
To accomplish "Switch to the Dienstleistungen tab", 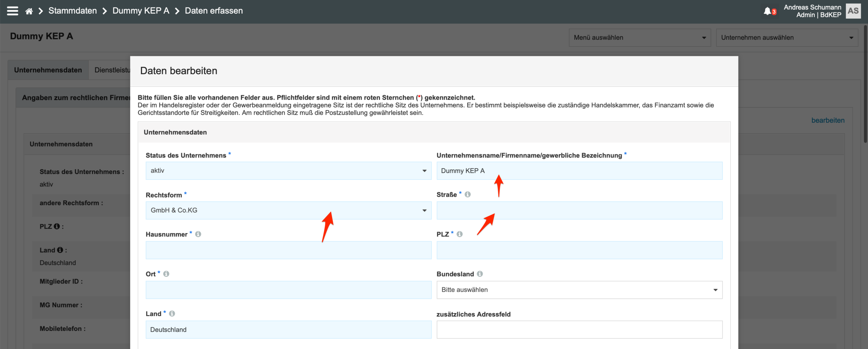I will [110, 70].
